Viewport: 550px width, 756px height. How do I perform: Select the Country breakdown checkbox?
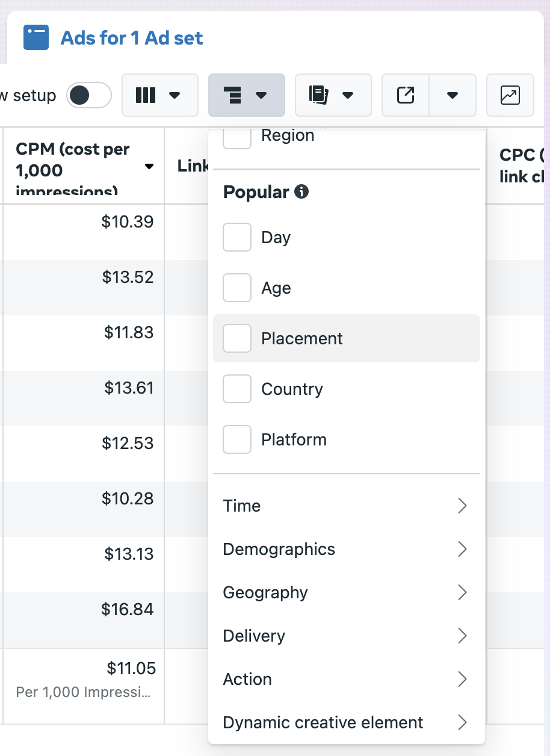(x=237, y=389)
